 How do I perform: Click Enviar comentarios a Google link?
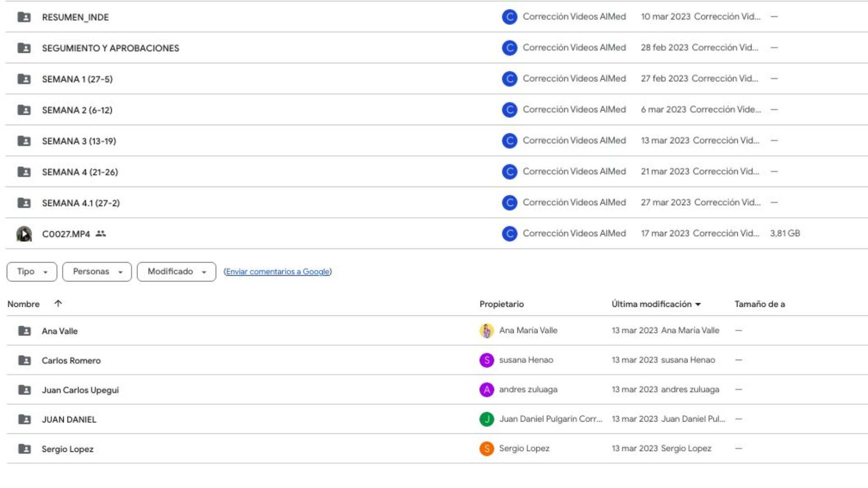278,272
